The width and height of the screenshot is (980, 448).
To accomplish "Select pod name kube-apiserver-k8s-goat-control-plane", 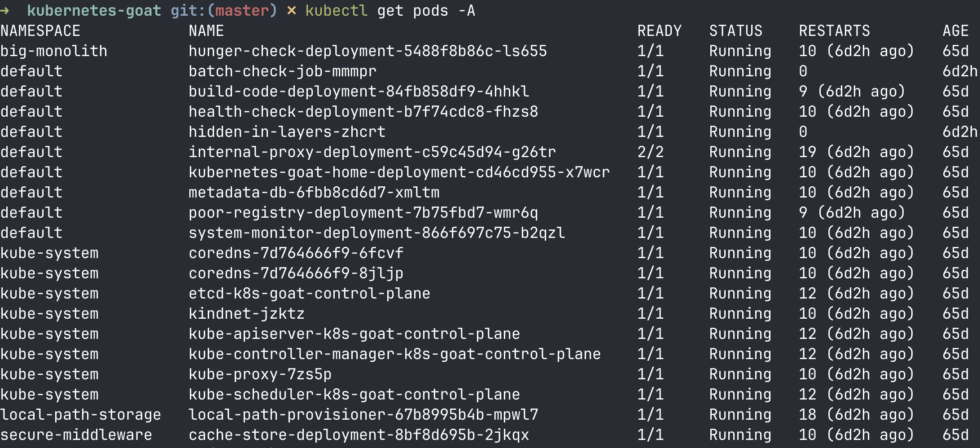I will tap(354, 334).
